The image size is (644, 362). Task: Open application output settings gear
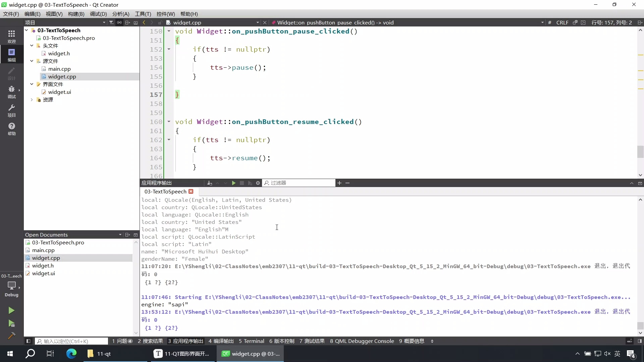tap(258, 183)
